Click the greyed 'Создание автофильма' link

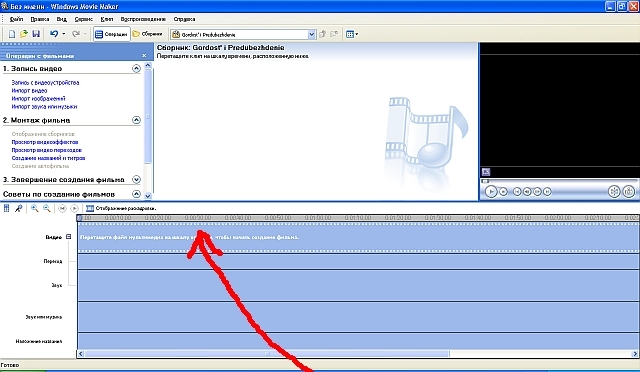point(40,166)
